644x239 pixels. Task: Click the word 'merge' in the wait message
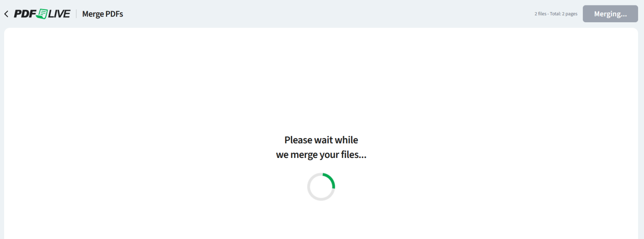pyautogui.click(x=304, y=155)
